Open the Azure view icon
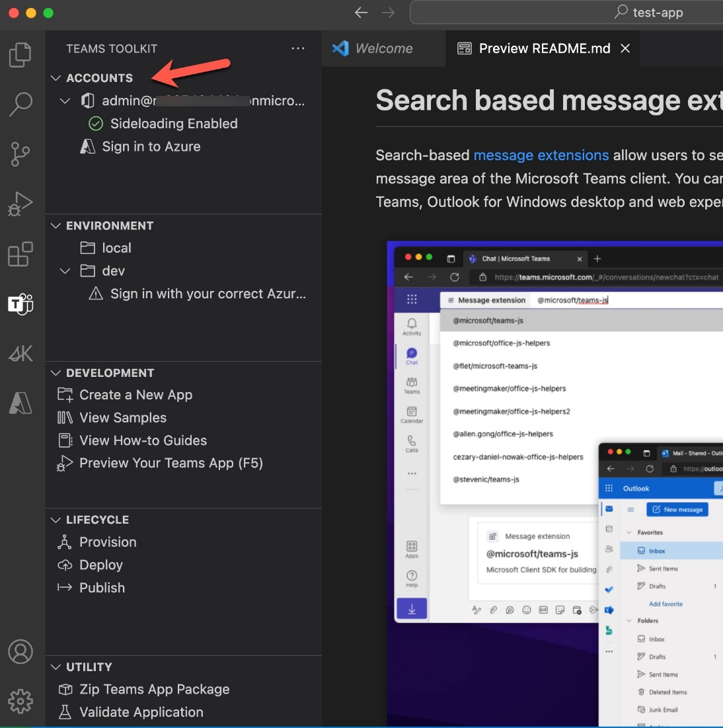The image size is (723, 728). pos(20,403)
